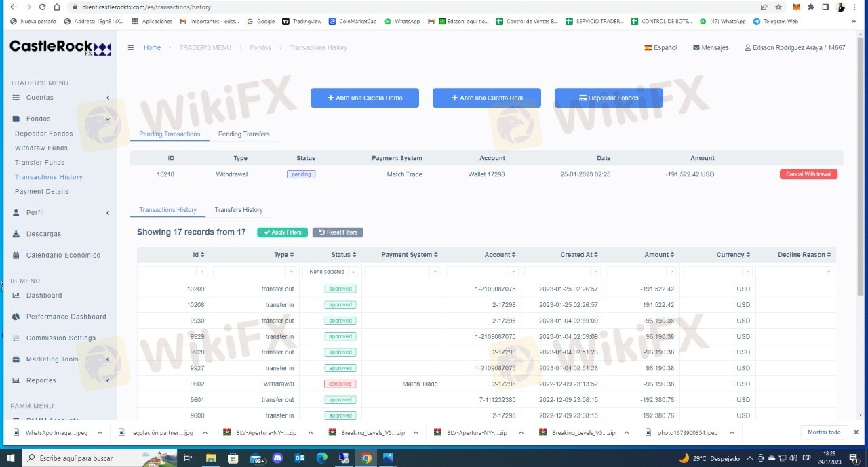Screen dimensions: 868x467
Task: Open Calendario Económico in the sidebar
Action: coord(63,256)
